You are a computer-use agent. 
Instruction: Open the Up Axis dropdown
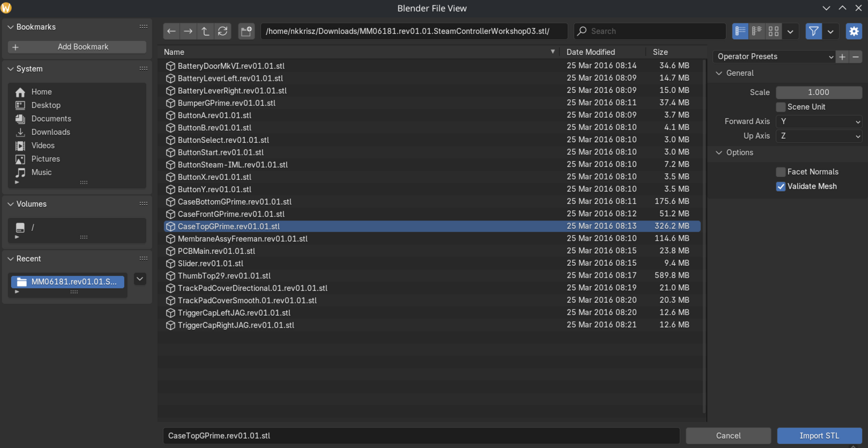point(819,136)
